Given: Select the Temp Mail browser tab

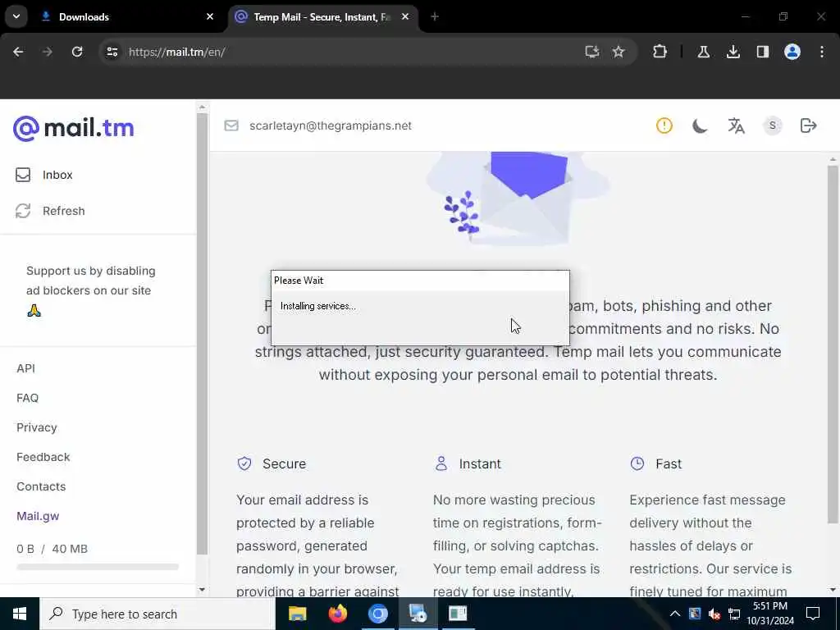Looking at the screenshot, I should click(x=324, y=17).
